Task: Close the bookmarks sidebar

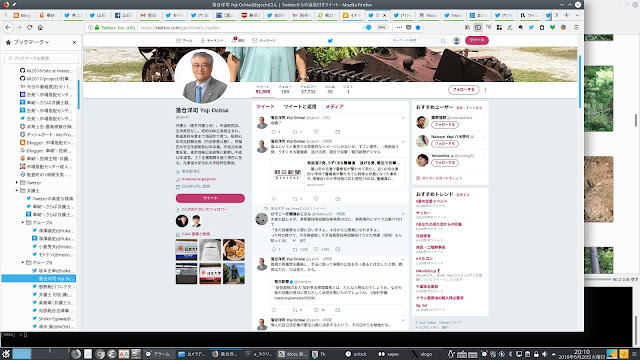Action: tap(74, 42)
